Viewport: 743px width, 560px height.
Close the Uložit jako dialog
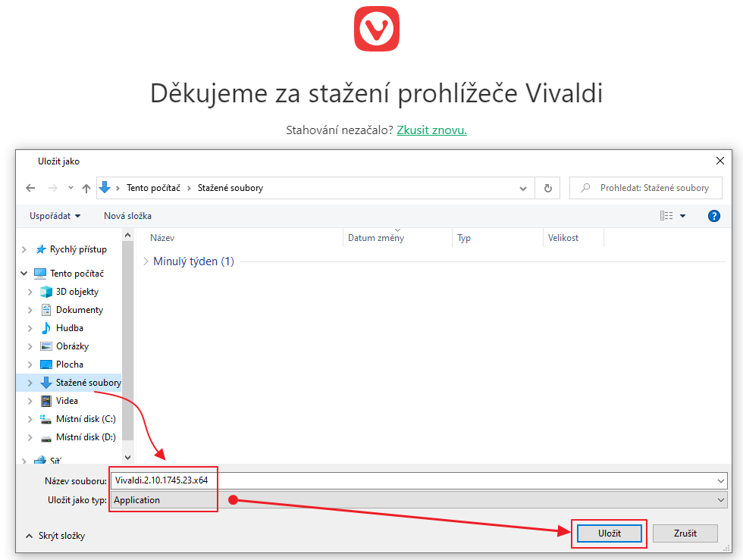point(719,161)
